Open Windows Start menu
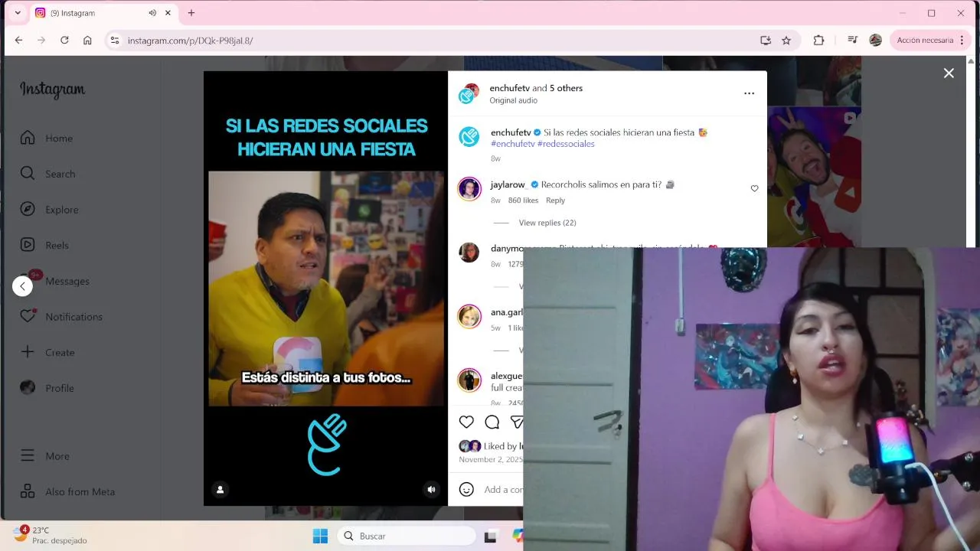The width and height of the screenshot is (980, 551). coord(320,536)
